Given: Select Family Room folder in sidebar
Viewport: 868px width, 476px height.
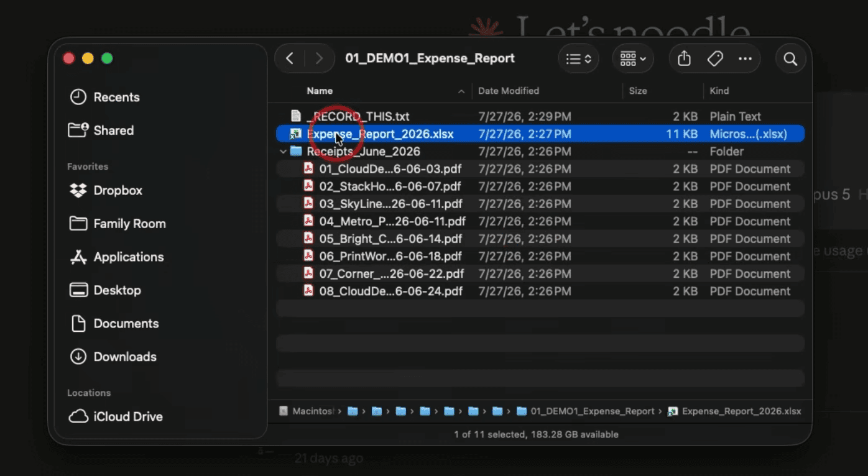Looking at the screenshot, I should point(118,224).
